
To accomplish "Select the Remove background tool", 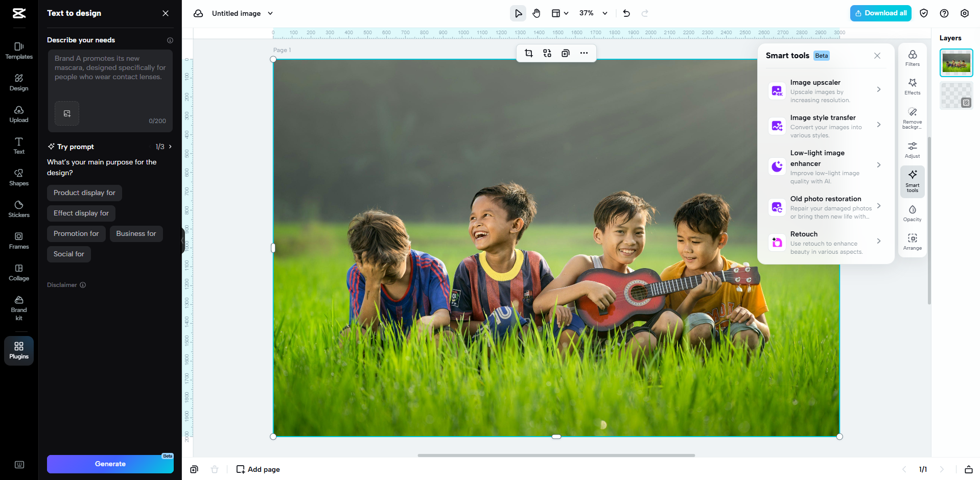I will point(912,117).
